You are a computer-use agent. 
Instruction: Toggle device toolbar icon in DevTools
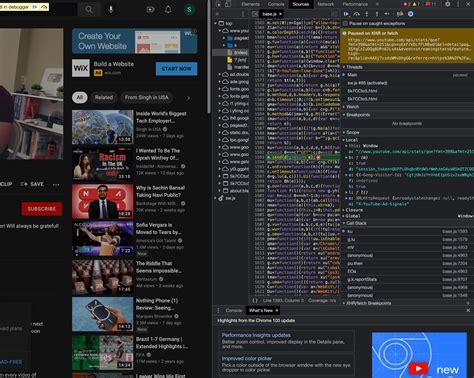228,4
